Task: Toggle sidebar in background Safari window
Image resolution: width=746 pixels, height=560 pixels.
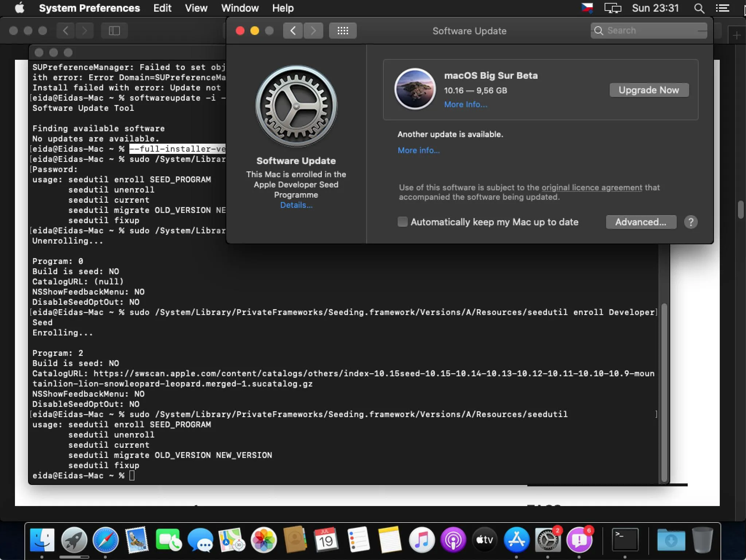Action: point(114,31)
